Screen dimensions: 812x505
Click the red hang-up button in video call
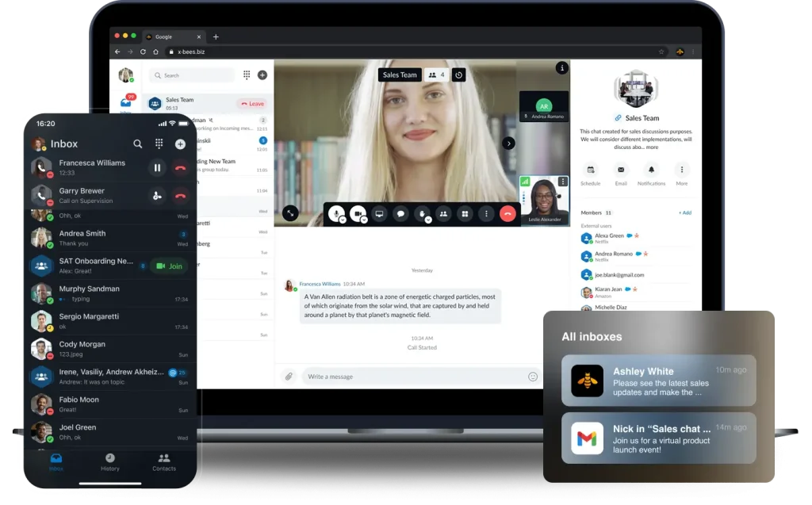[x=507, y=213]
